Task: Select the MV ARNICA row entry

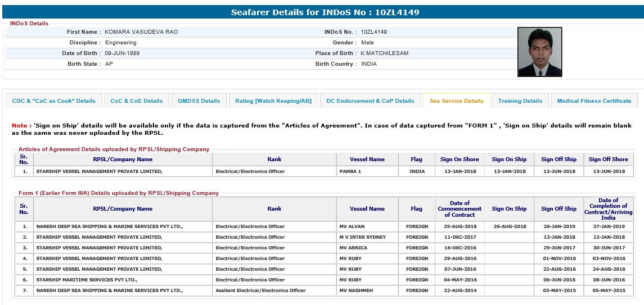Action: [x=367, y=248]
